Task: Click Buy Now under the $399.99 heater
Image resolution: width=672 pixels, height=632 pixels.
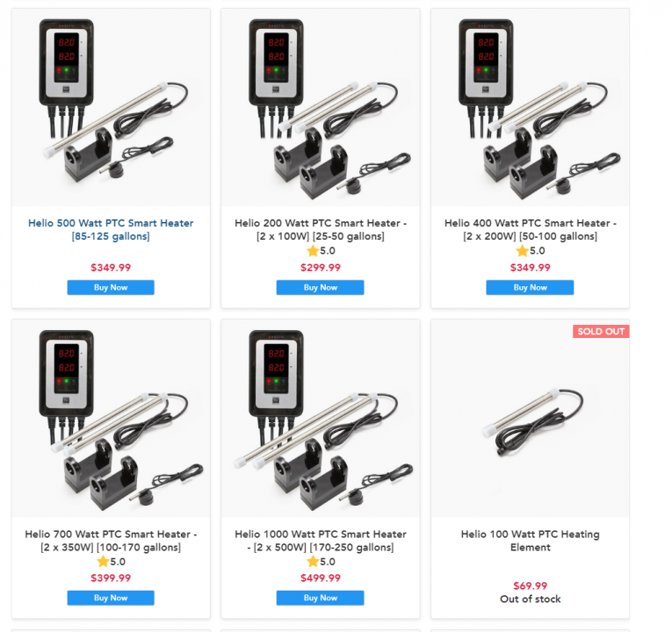Action: [111, 598]
